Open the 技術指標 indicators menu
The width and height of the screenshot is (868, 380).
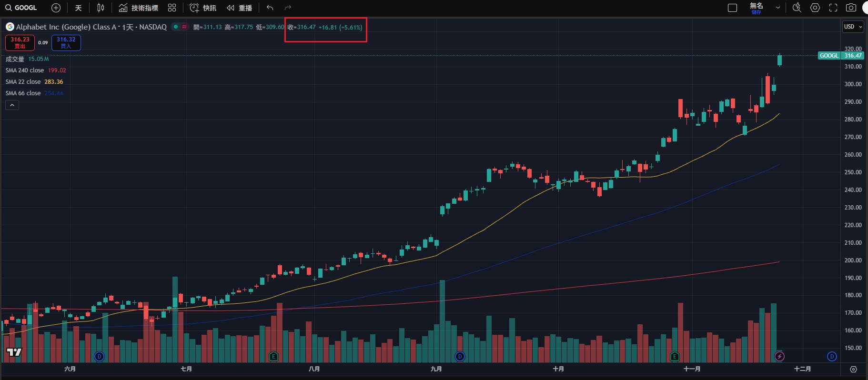(x=139, y=8)
